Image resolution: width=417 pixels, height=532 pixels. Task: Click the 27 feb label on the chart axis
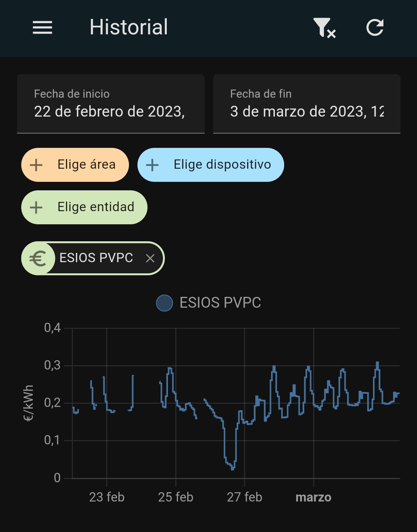click(245, 497)
